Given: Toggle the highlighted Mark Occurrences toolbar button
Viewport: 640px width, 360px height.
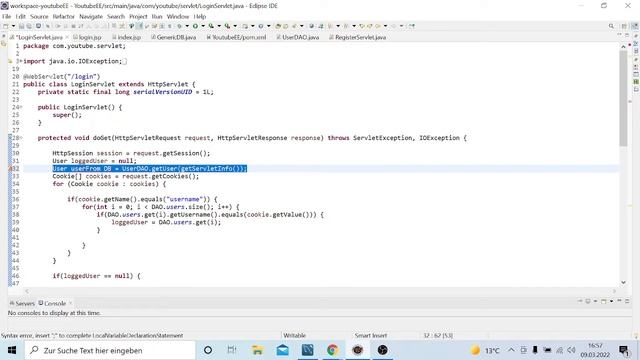Looking at the screenshot, I should pyautogui.click(x=139, y=26).
